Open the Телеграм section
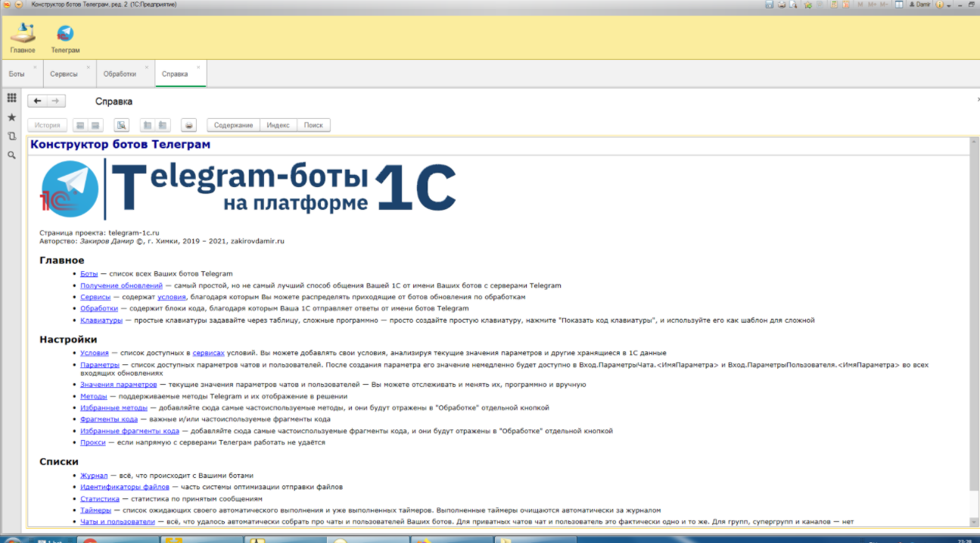The width and height of the screenshot is (980, 543). pyautogui.click(x=65, y=39)
